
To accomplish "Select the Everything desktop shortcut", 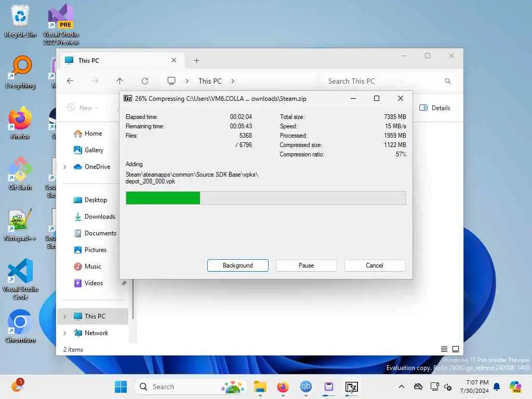I will coord(20,72).
